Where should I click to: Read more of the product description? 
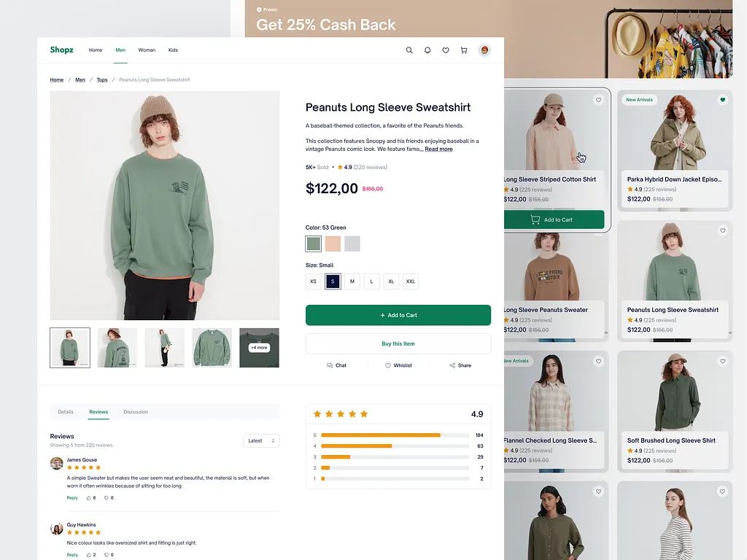point(438,149)
